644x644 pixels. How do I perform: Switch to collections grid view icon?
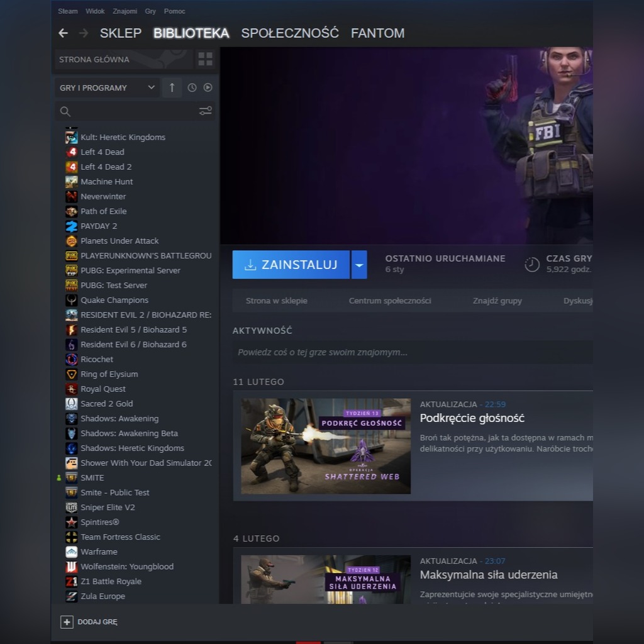(205, 59)
